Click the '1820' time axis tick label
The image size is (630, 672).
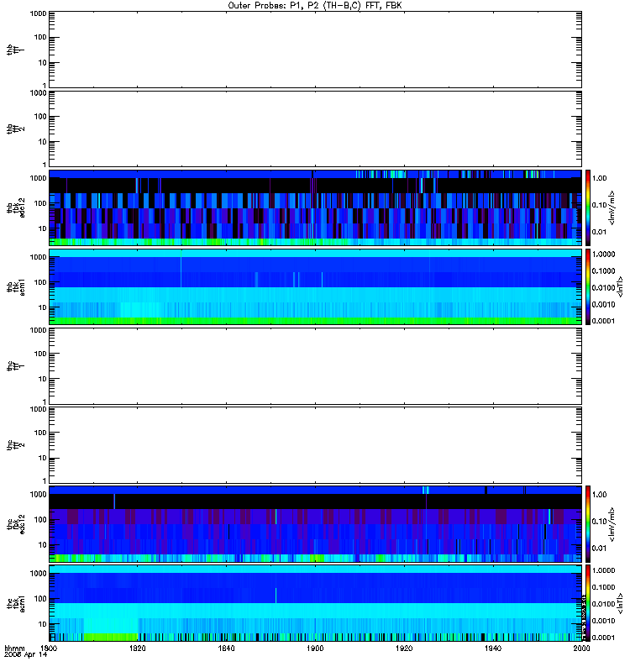pos(137,648)
